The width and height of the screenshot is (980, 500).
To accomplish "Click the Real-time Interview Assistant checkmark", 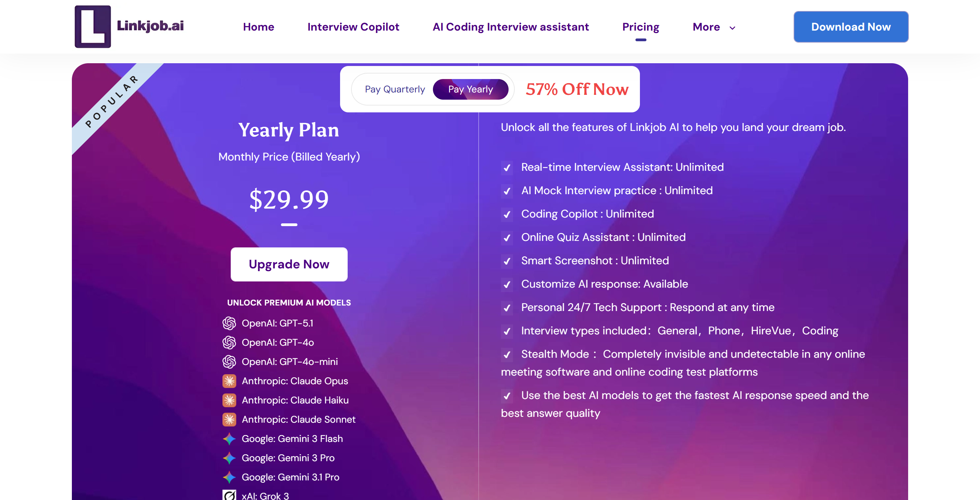I will click(x=507, y=168).
